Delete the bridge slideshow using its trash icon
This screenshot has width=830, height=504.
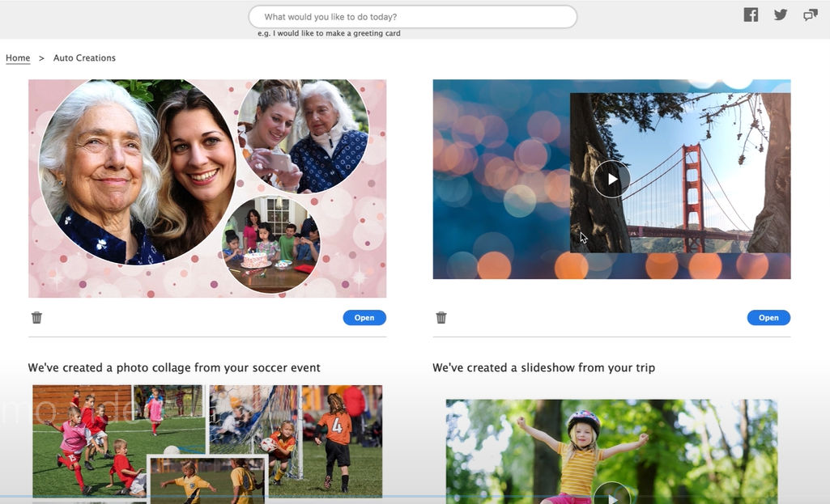coord(441,317)
